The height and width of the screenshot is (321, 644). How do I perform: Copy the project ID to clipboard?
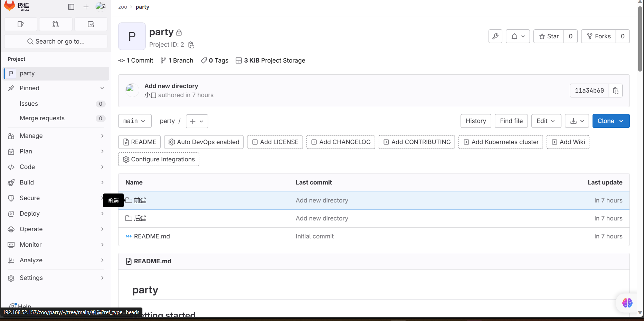pos(191,45)
